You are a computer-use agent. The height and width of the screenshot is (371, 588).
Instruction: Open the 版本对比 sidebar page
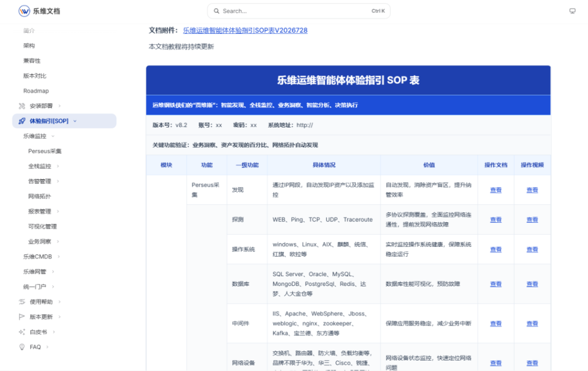coord(35,76)
